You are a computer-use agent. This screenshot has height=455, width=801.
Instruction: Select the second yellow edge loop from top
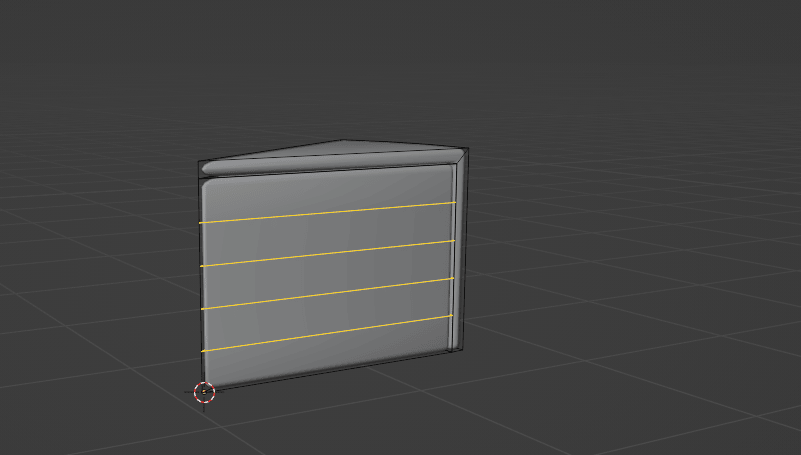point(328,253)
